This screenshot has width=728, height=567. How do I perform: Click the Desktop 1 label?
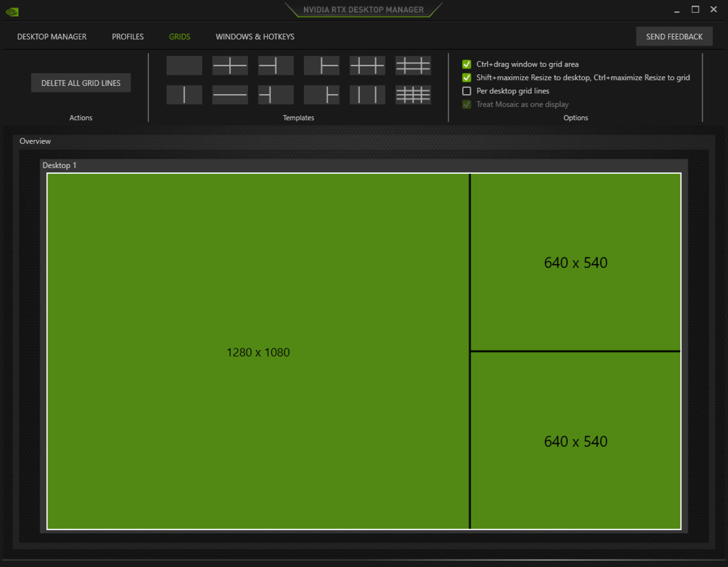[x=59, y=165]
